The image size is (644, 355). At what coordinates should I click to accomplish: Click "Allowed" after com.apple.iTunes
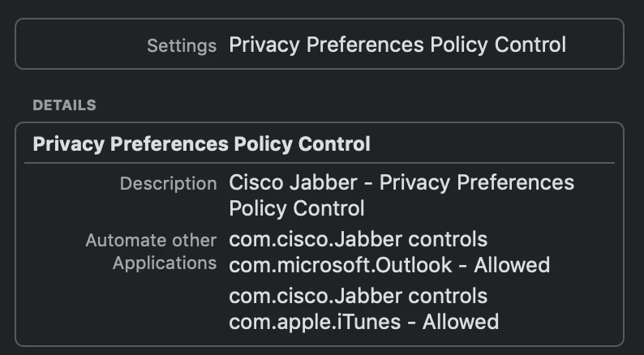tap(460, 322)
